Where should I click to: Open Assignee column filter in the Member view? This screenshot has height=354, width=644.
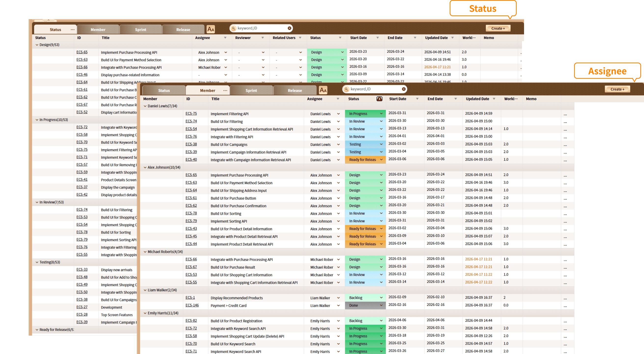pyautogui.click(x=338, y=99)
